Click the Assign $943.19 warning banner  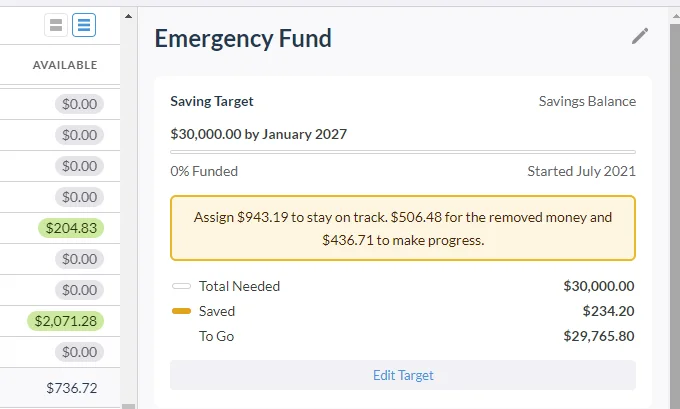point(403,228)
